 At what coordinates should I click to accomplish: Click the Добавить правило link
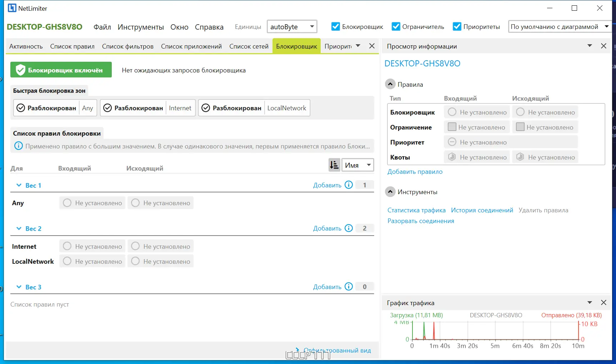click(415, 172)
